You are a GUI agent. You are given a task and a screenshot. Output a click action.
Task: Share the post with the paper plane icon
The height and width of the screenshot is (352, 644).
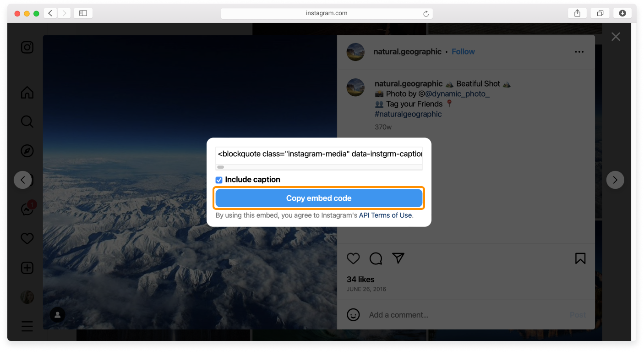(x=398, y=258)
